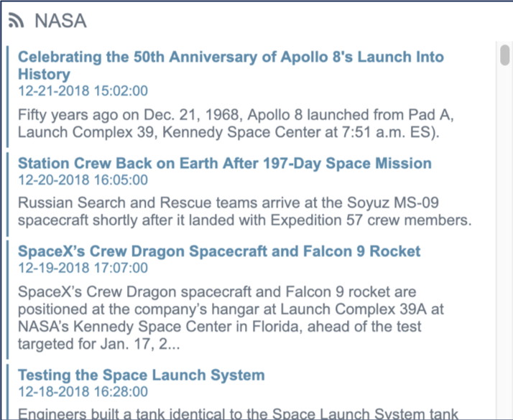Click the feed's vertical scrollbar thumb

[504, 55]
